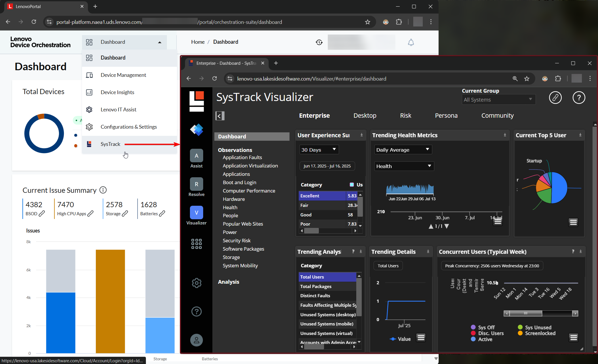
Task: Click the zoom icon in SysTrack browser address bar
Action: tap(515, 79)
